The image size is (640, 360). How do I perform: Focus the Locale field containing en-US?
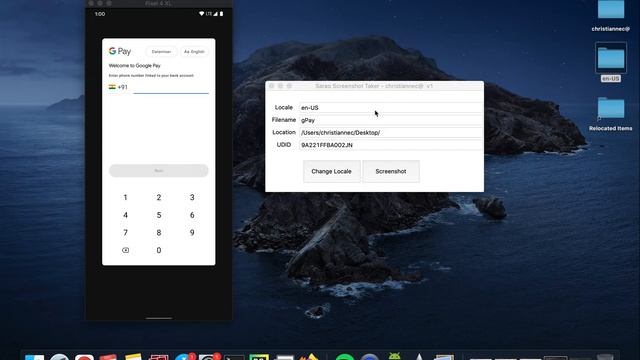click(x=391, y=108)
